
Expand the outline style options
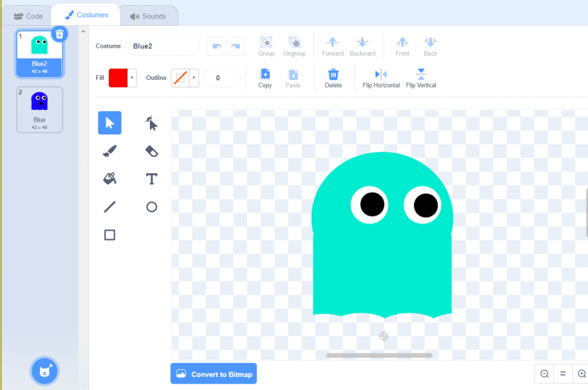(x=194, y=76)
